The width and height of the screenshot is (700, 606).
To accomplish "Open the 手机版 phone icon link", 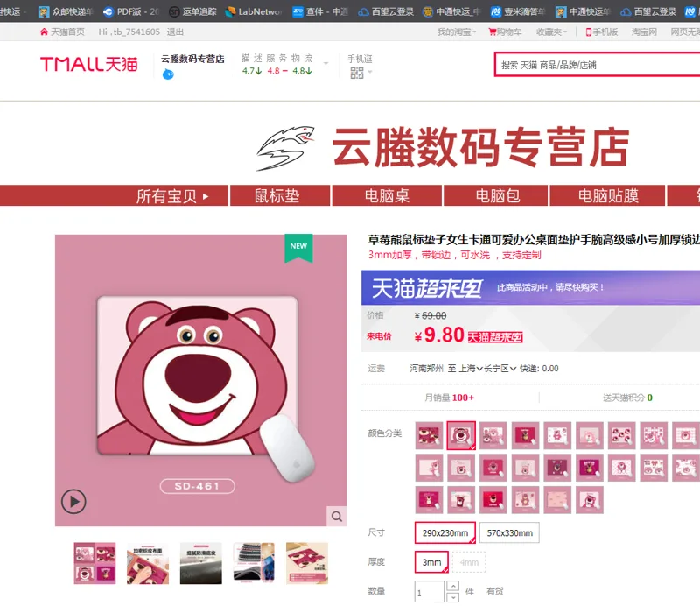I will tap(588, 32).
